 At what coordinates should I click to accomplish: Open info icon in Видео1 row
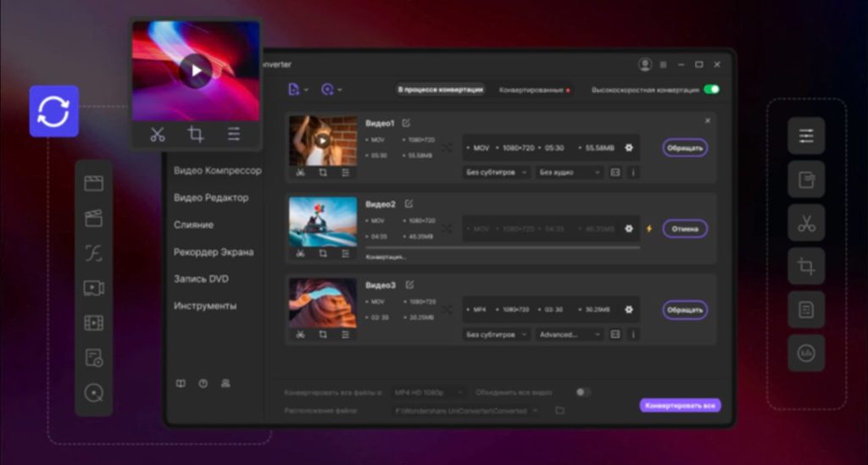point(633,173)
